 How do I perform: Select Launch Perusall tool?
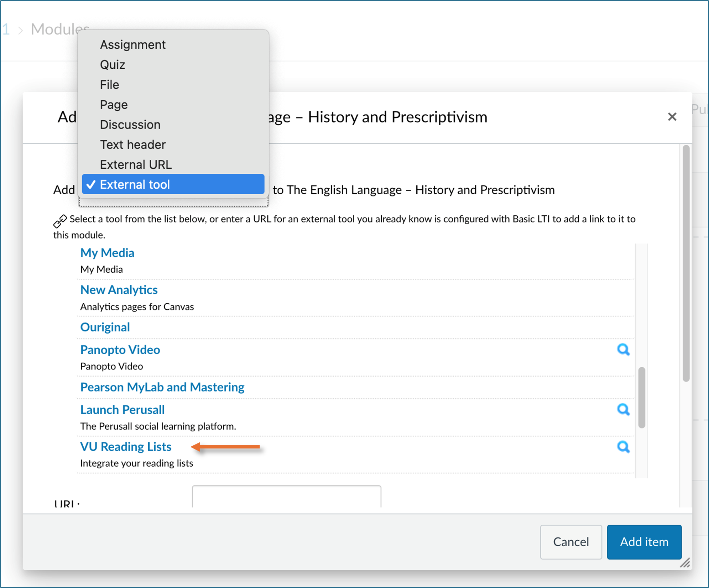[x=122, y=410]
